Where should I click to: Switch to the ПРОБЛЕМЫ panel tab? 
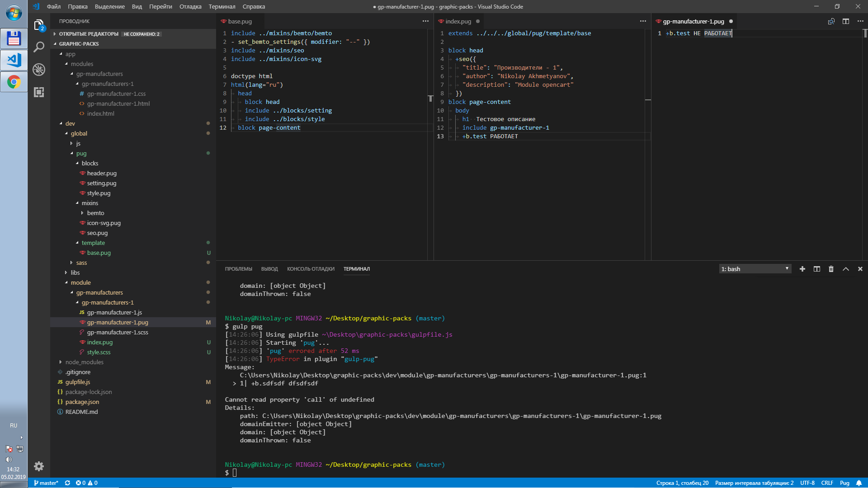(239, 269)
